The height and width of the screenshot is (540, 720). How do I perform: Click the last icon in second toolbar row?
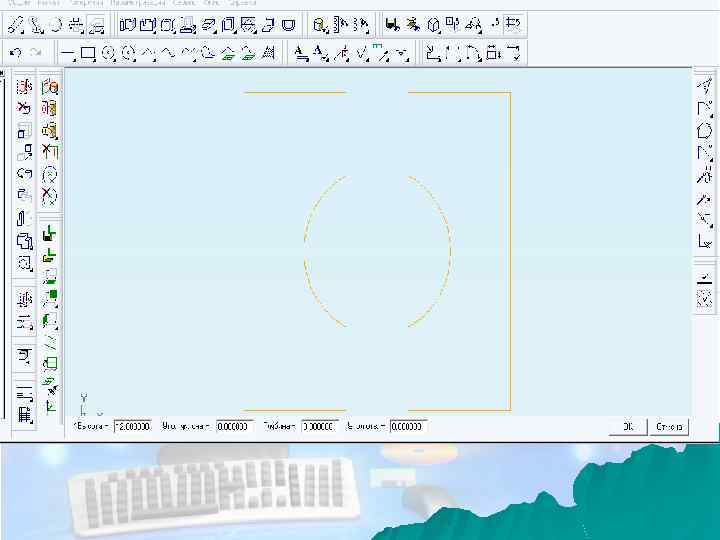512,53
